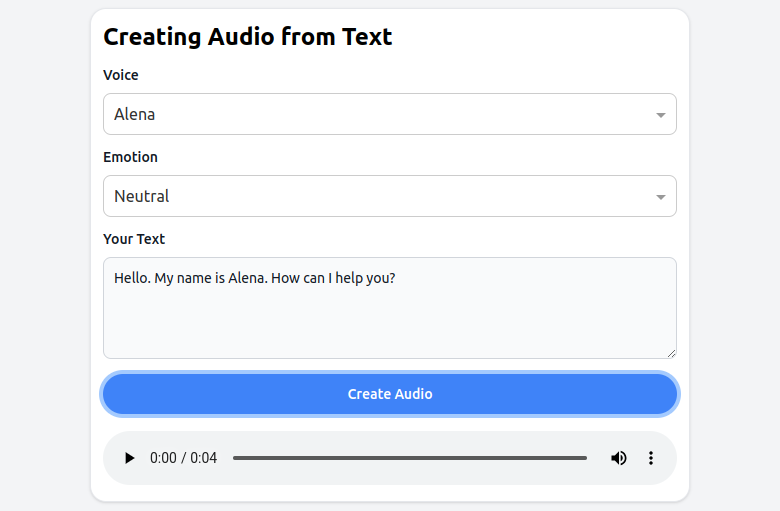The image size is (780, 511).
Task: Click the Emotion dropdown arrow
Action: pos(661,197)
